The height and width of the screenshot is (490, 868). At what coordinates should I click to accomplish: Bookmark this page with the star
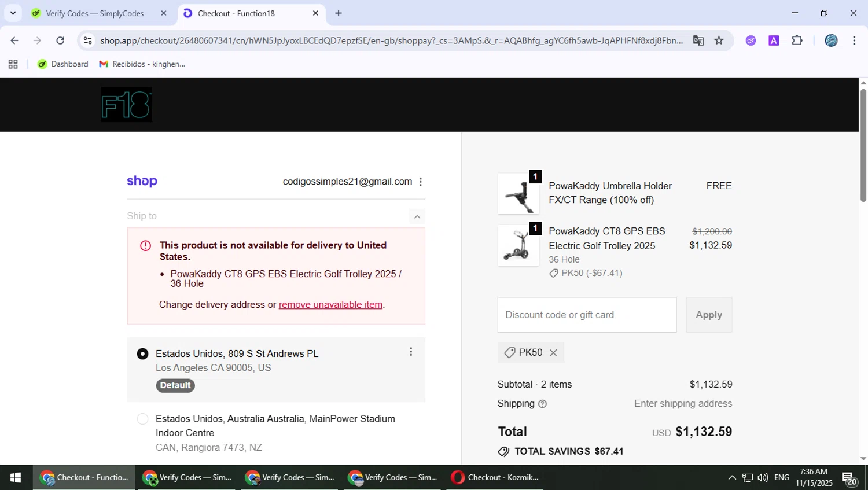(x=719, y=40)
